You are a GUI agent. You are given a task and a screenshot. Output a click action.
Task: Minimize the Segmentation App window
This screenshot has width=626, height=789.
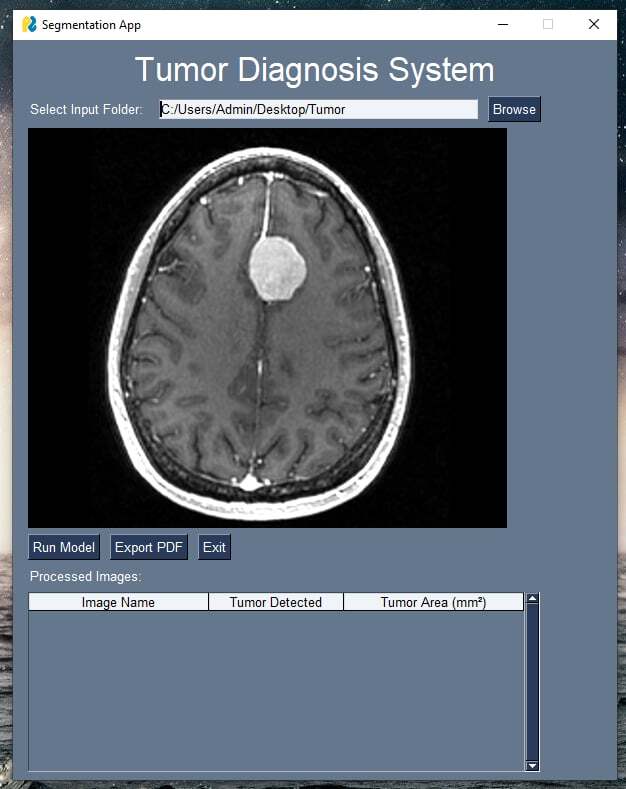(503, 24)
